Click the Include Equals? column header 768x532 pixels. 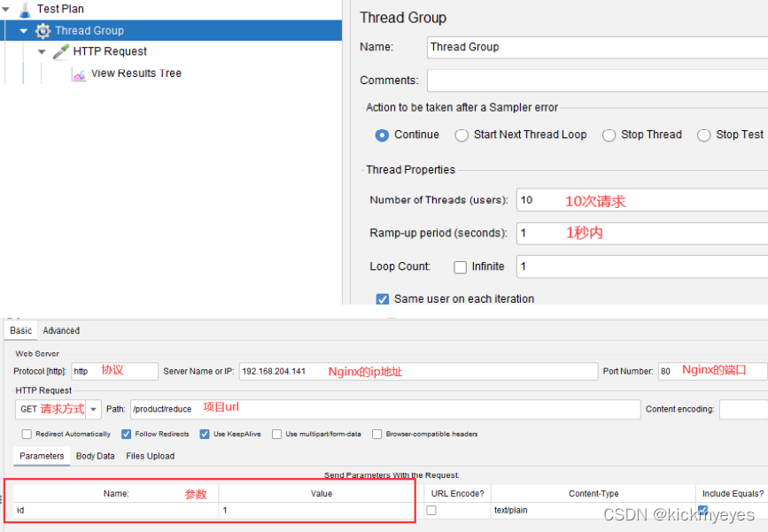click(733, 494)
